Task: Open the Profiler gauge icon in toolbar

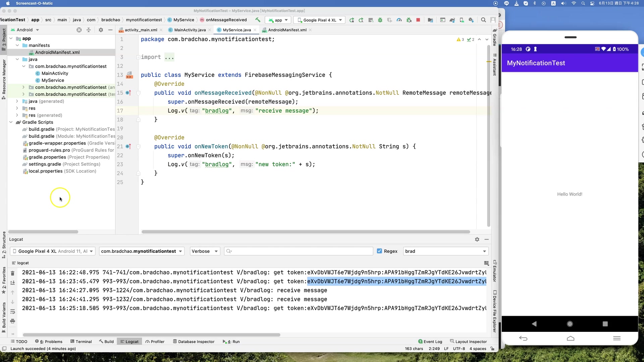Action: click(x=399, y=20)
